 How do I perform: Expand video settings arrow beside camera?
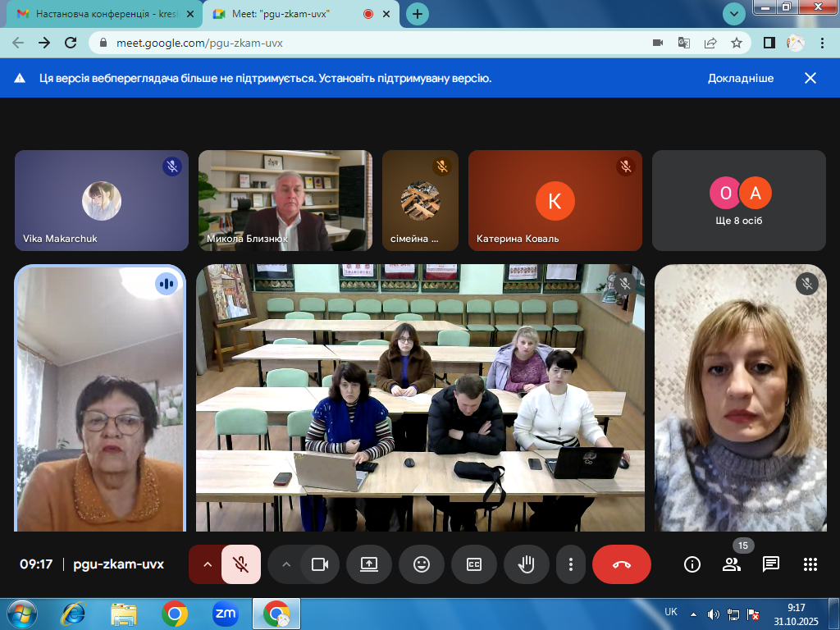286,564
